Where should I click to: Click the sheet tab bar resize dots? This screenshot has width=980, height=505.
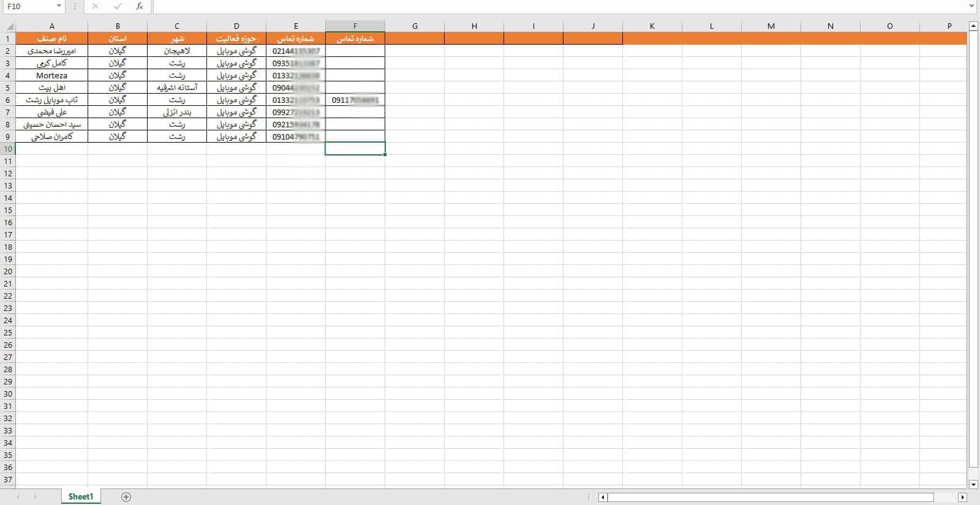pyautogui.click(x=589, y=497)
